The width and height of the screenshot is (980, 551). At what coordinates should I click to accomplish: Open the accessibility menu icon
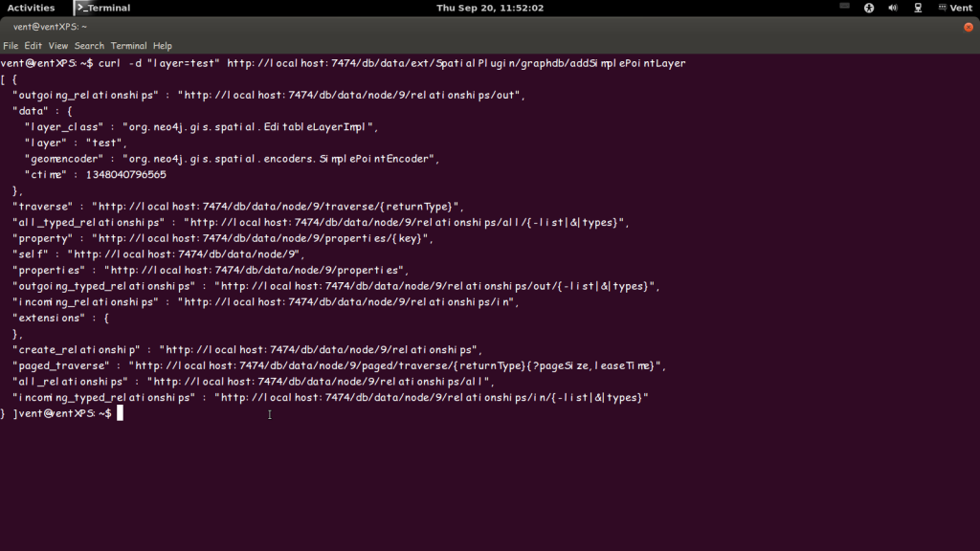click(x=869, y=8)
